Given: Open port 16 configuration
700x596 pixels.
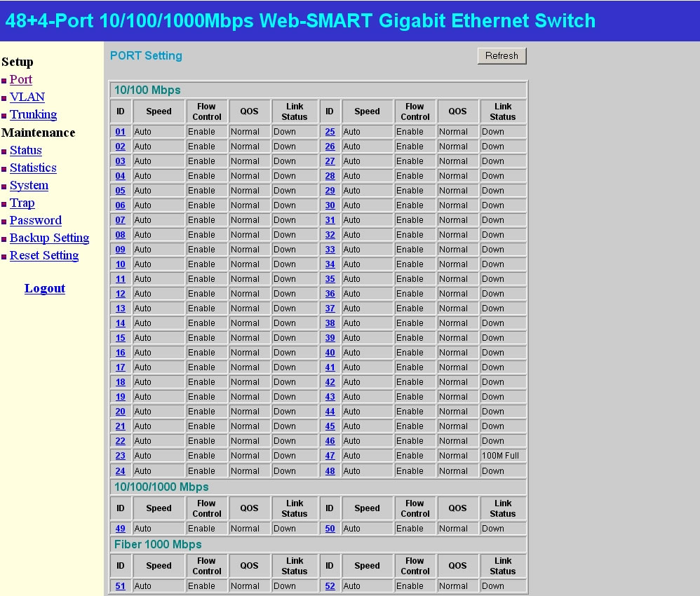Looking at the screenshot, I should 121,353.
